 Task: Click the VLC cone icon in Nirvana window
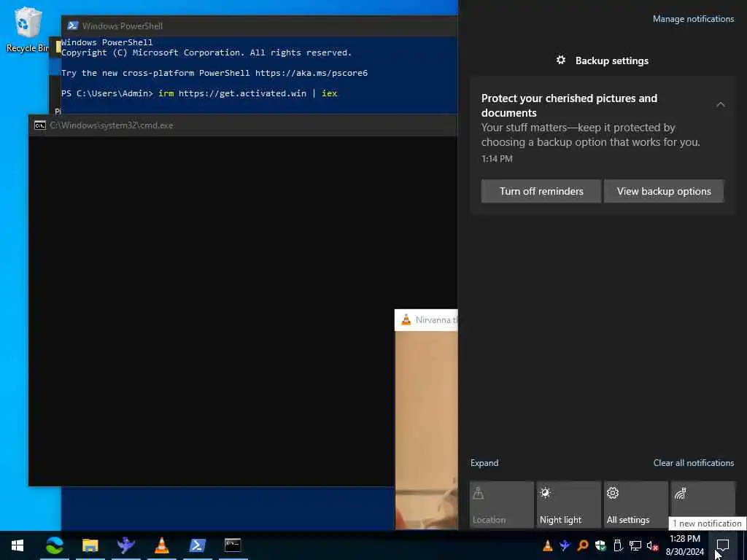406,320
